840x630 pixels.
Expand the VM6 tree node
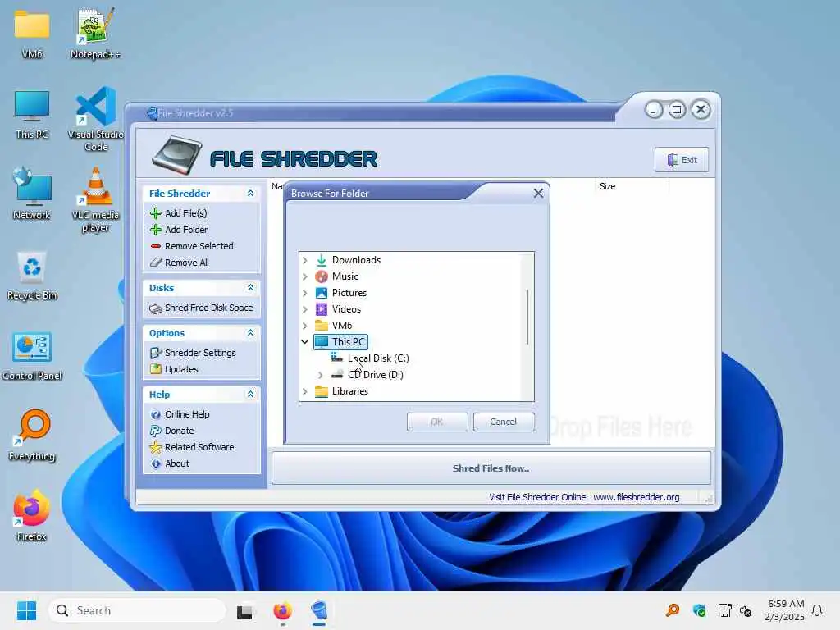(x=305, y=326)
